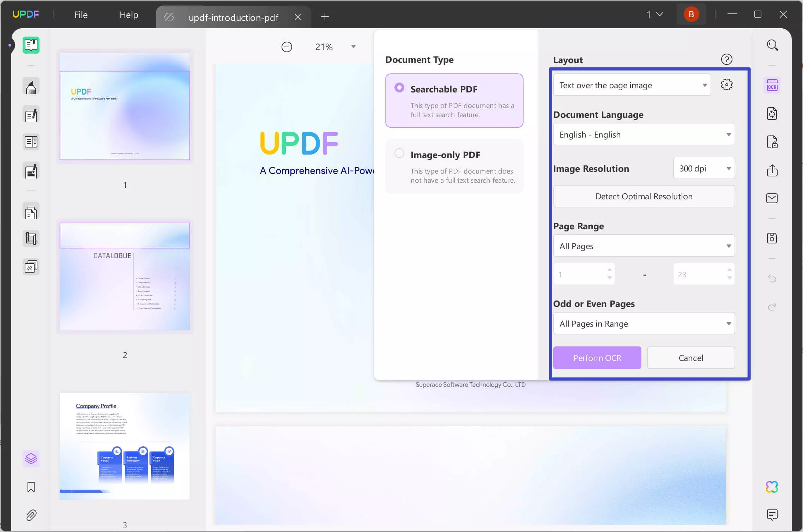Click the attachment/paperclip icon
Viewport: 803px width, 532px height.
[31, 515]
